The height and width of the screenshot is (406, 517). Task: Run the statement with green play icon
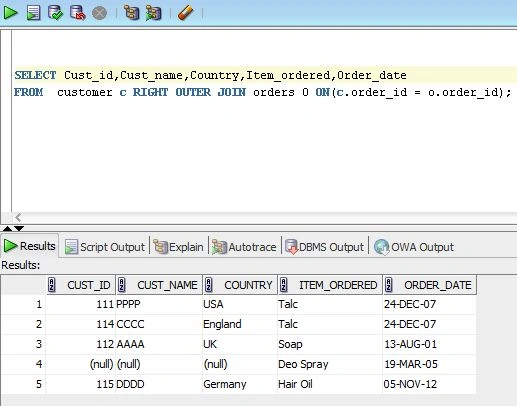[10, 13]
